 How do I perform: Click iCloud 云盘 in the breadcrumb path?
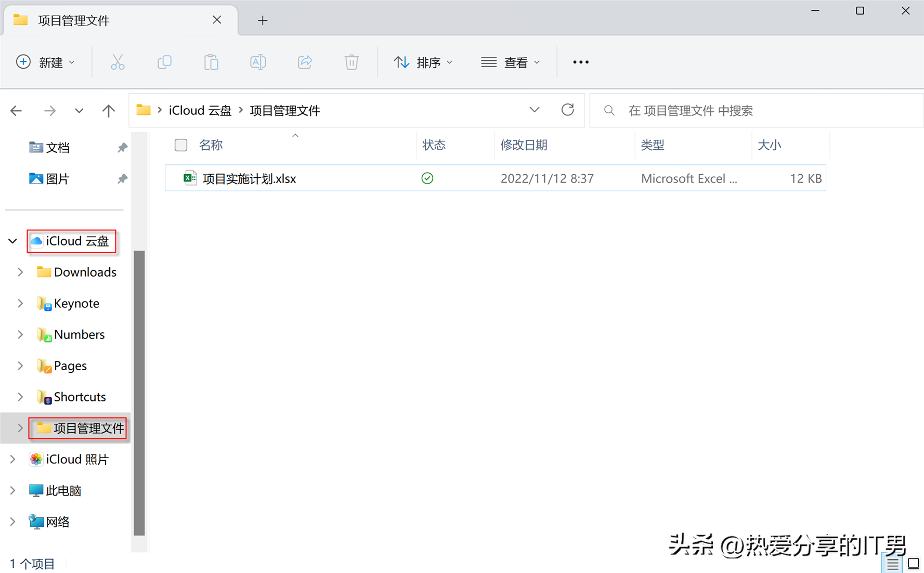(200, 110)
